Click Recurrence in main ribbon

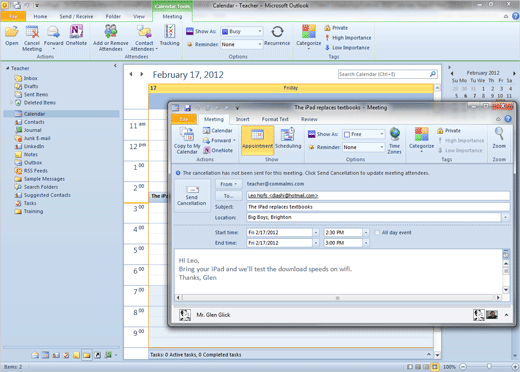[x=277, y=36]
